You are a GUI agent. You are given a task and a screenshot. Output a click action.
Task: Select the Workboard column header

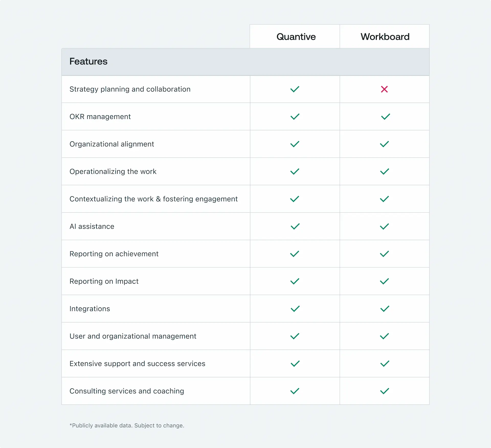click(x=385, y=37)
